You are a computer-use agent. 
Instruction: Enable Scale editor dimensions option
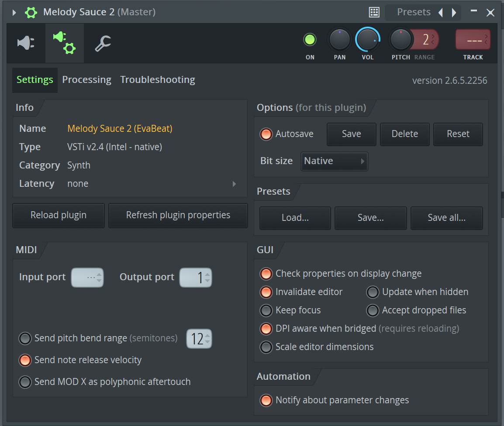tap(266, 347)
